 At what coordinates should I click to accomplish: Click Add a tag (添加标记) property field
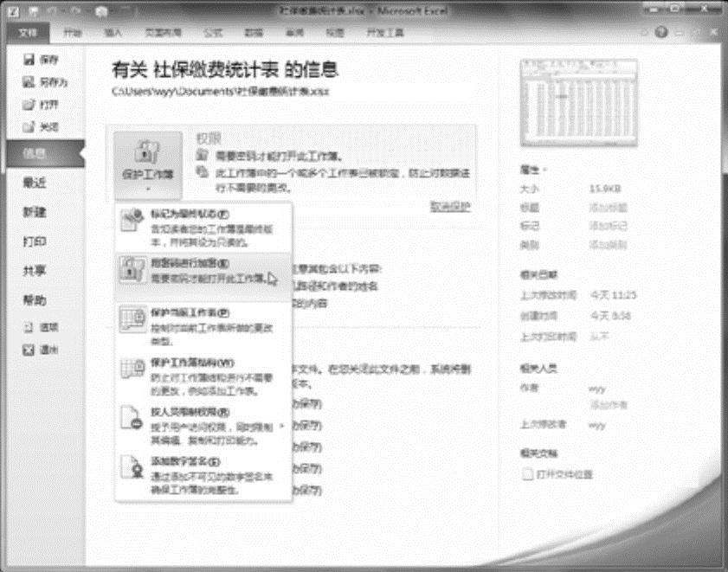(609, 226)
